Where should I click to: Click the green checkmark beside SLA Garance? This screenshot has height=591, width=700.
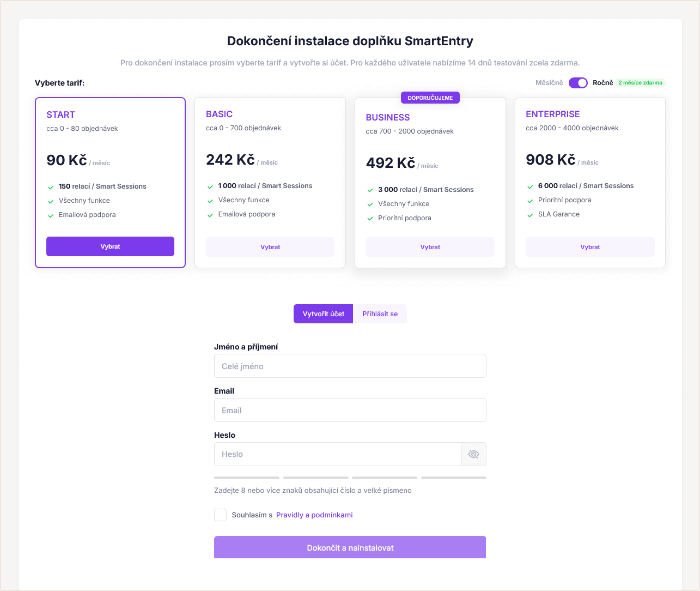530,215
